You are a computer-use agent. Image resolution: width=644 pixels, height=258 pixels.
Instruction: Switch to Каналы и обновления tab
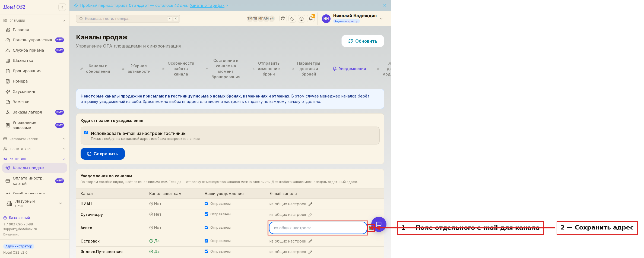coord(95,69)
